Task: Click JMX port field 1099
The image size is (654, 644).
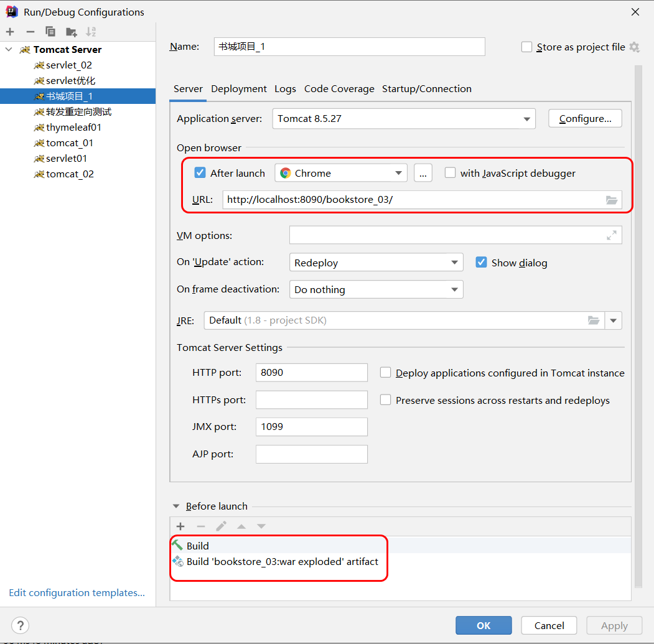Action: (312, 427)
